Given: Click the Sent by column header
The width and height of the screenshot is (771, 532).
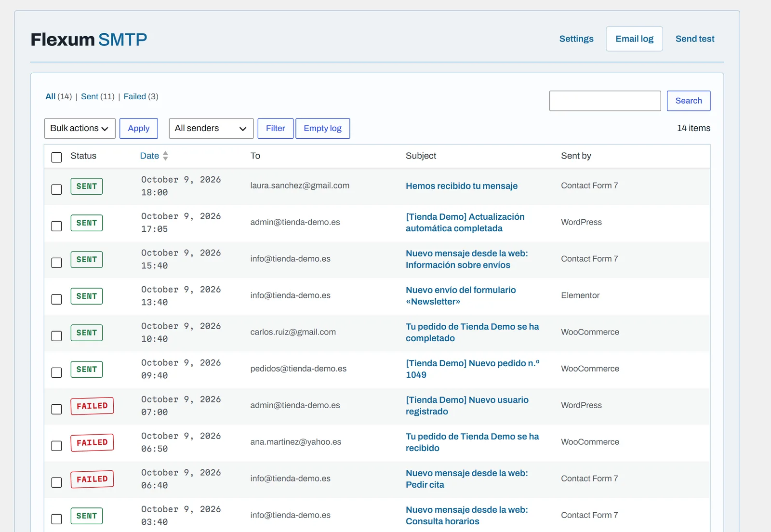Looking at the screenshot, I should tap(576, 156).
